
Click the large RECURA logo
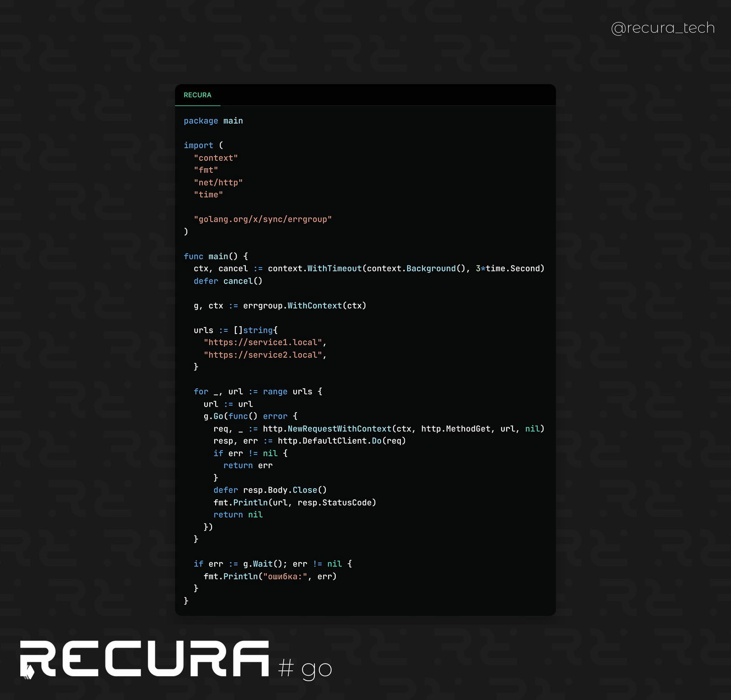click(x=144, y=658)
